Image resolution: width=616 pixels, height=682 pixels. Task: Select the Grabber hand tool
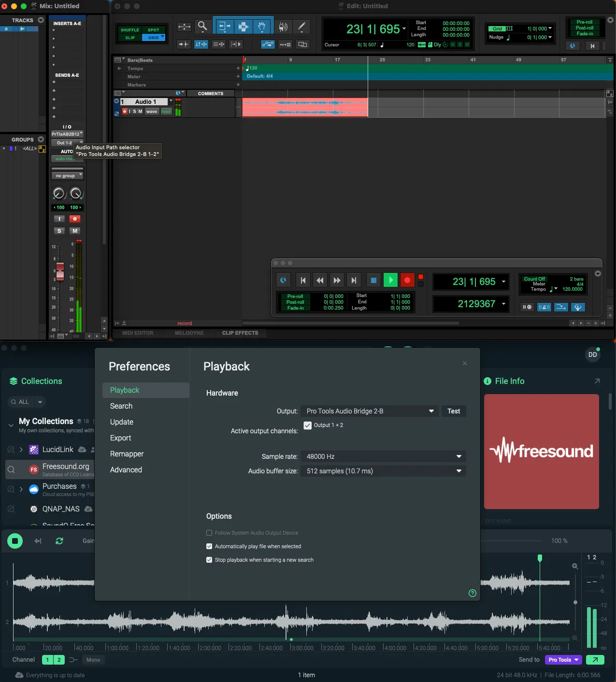262,27
